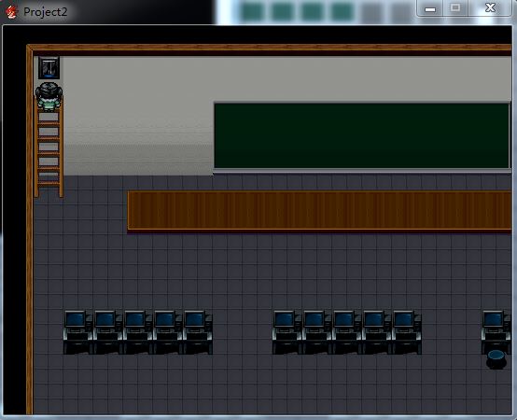Click the middle computer in the left row
The width and height of the screenshot is (517, 420).
pyautogui.click(x=138, y=332)
